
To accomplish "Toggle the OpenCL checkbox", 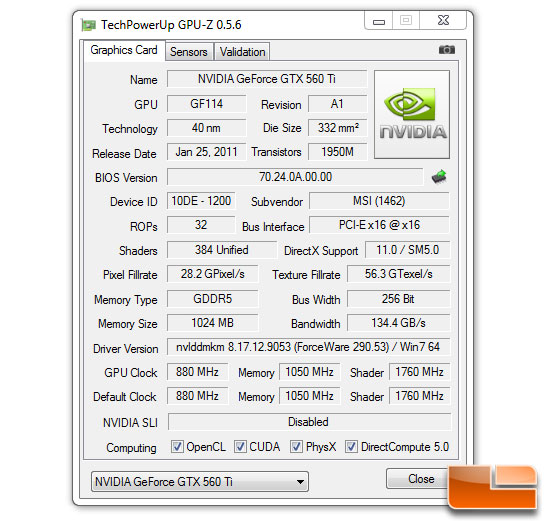I will click(177, 447).
